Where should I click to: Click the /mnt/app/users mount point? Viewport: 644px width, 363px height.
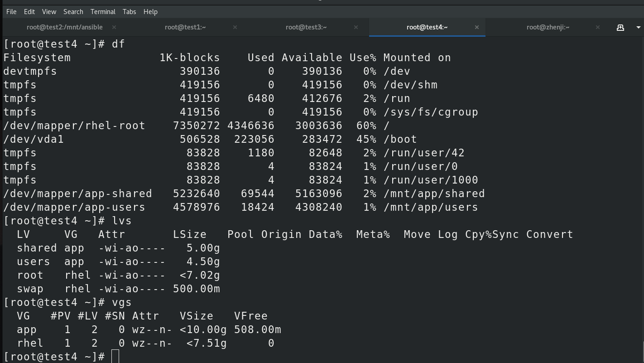pos(431,207)
